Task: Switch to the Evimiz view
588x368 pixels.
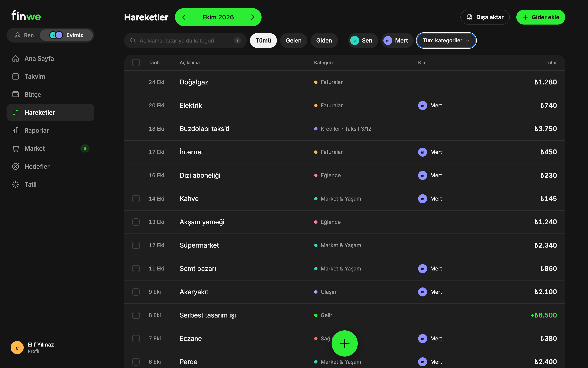Action: [x=66, y=35]
